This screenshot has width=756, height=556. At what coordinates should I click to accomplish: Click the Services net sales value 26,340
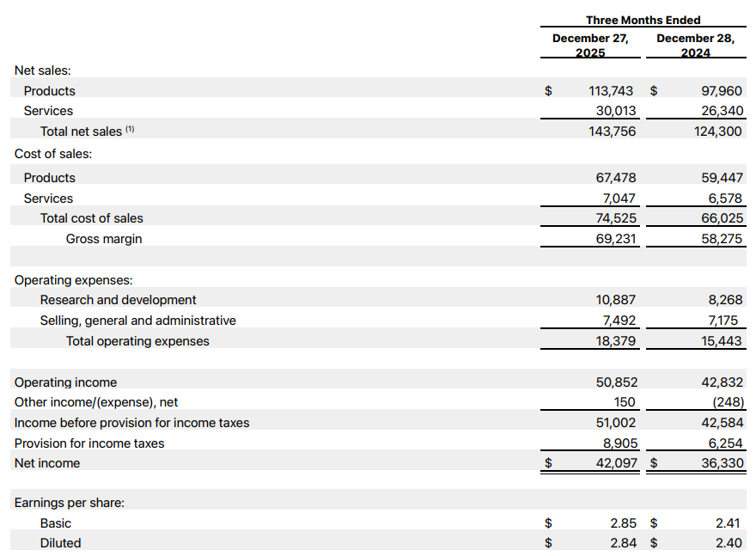(722, 111)
